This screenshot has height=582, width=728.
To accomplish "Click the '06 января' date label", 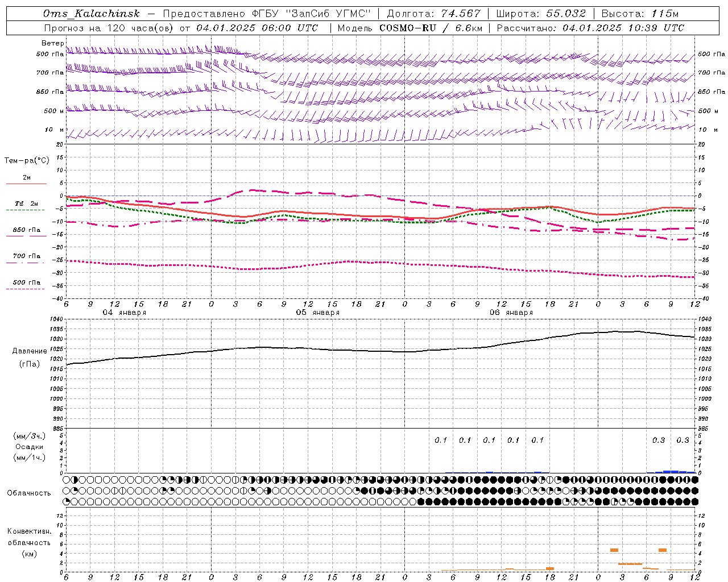I will [511, 313].
